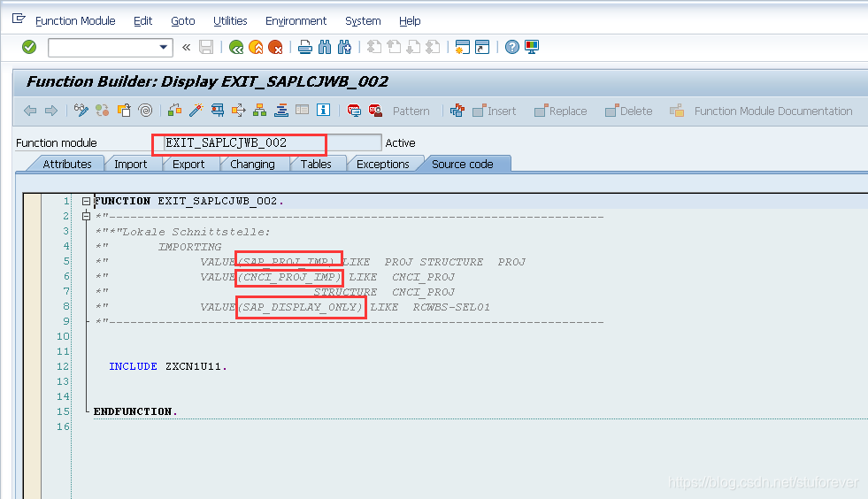This screenshot has height=499, width=868.
Task: Click the Function module name field
Action: (273, 143)
